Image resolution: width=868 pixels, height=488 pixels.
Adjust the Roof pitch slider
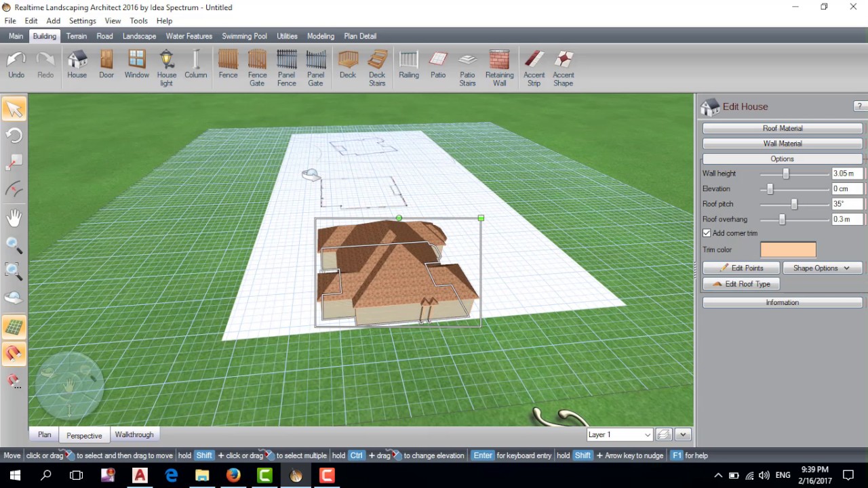pos(794,204)
